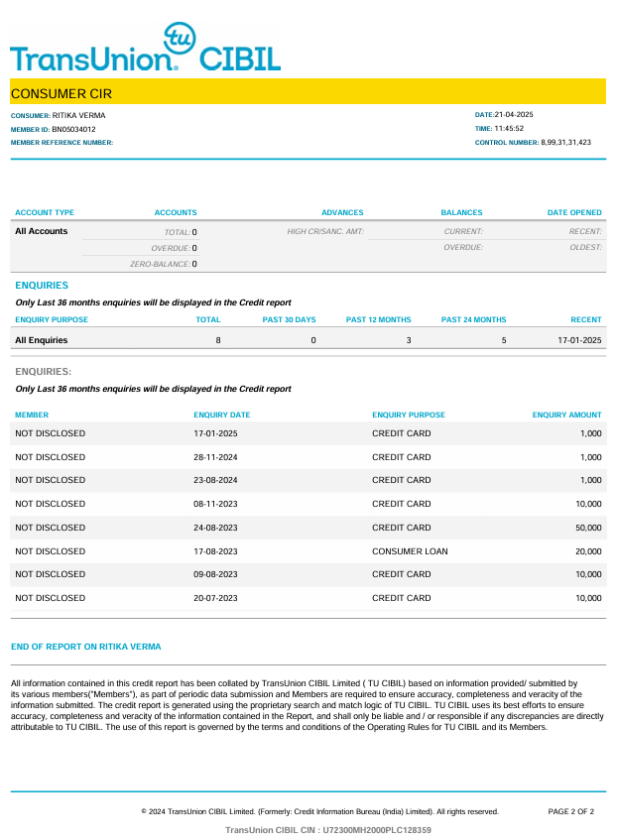Click recent enquiry date 17-01-2025 in summary
The image size is (617, 840).
pyautogui.click(x=579, y=341)
